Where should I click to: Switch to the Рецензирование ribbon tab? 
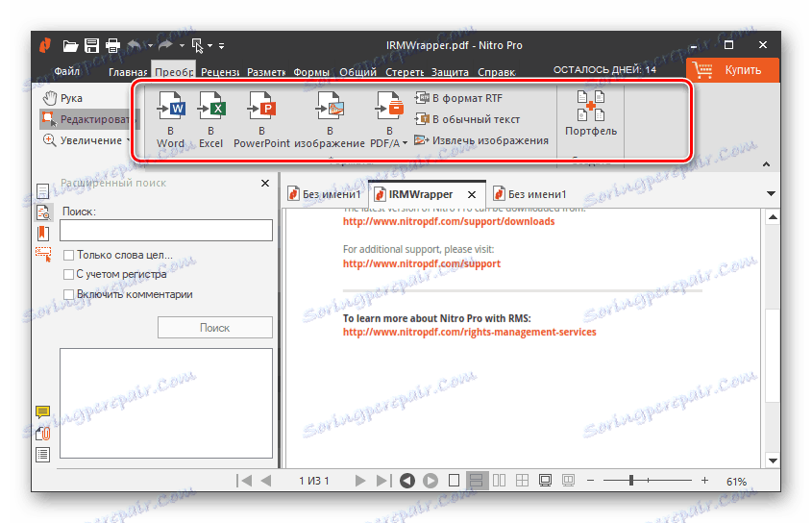point(220,72)
